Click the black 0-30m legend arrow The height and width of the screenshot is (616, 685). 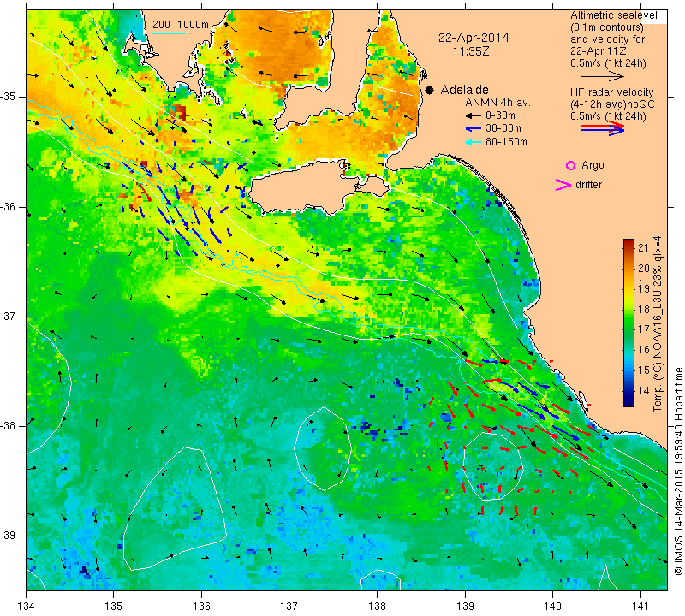tap(474, 116)
